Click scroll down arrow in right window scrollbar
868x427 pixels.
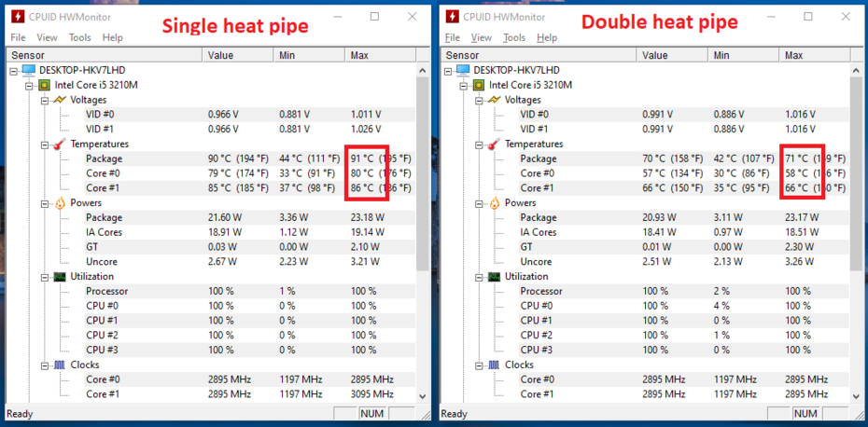(857, 396)
